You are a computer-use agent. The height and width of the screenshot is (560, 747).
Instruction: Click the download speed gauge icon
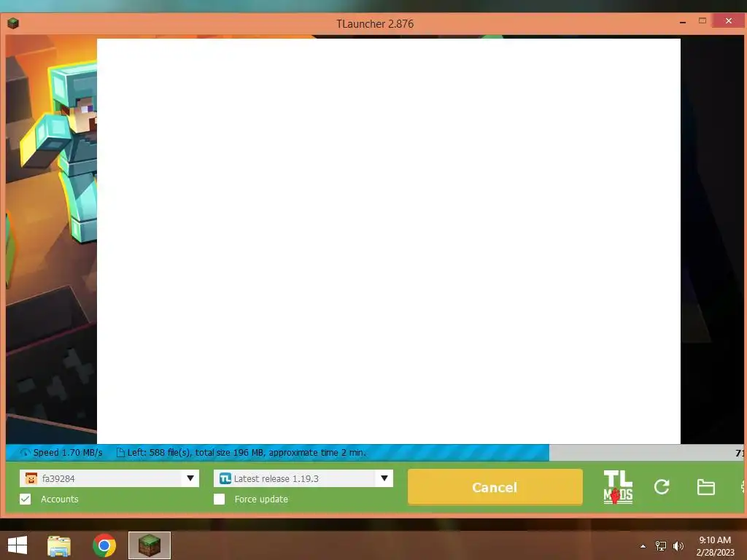click(25, 452)
